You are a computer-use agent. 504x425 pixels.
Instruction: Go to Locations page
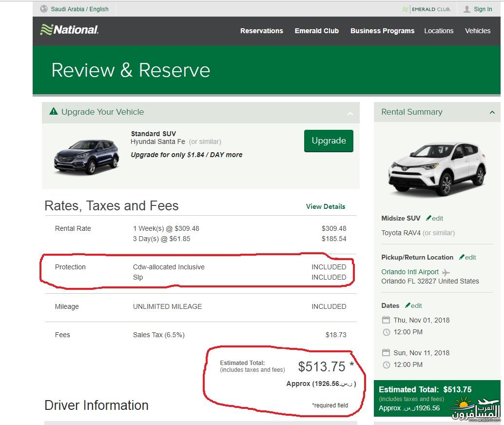click(x=439, y=31)
